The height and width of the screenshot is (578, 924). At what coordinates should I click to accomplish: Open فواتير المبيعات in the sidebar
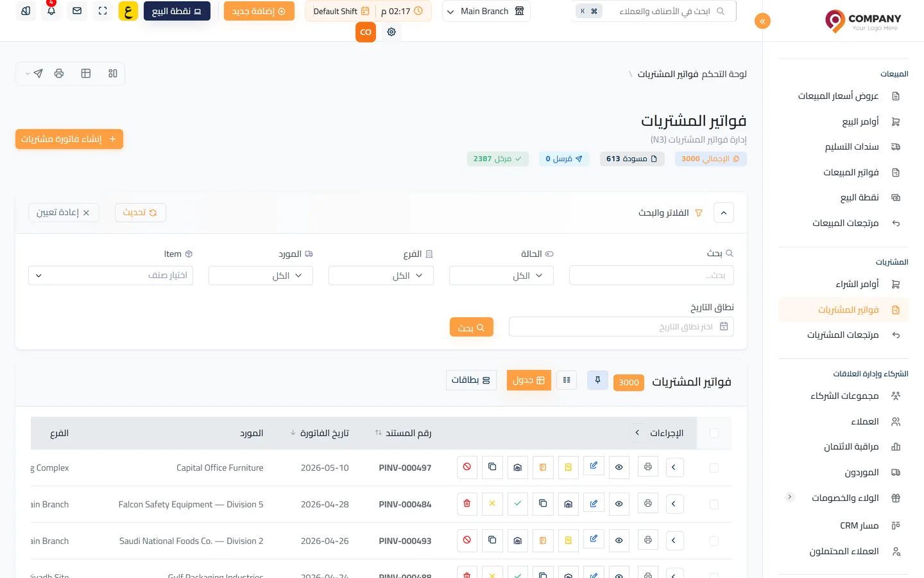click(843, 173)
